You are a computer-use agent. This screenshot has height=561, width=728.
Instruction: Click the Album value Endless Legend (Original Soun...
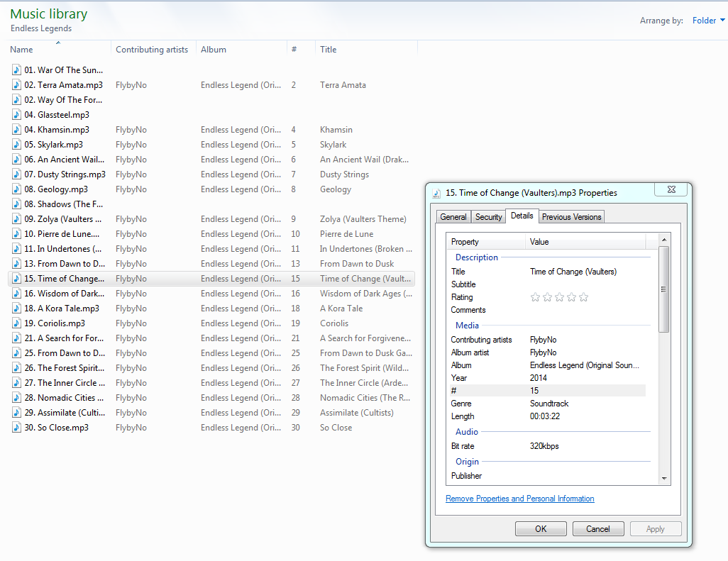coord(585,366)
